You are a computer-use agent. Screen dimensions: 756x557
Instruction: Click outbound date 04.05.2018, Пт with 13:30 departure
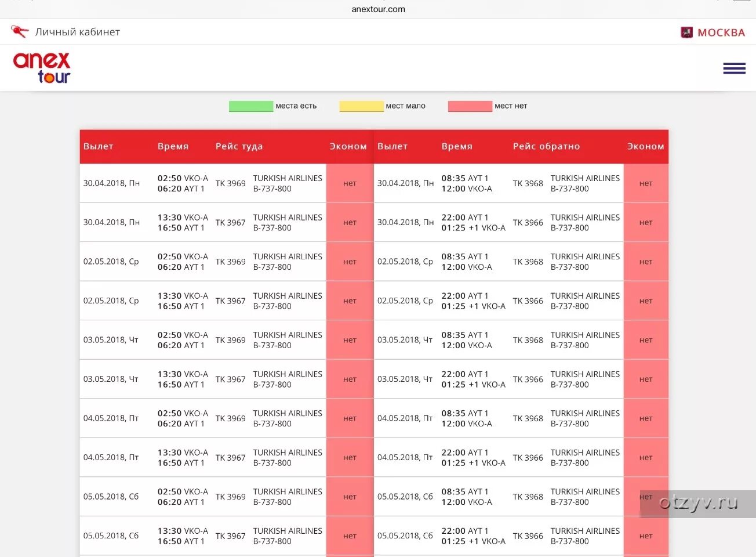click(x=111, y=457)
